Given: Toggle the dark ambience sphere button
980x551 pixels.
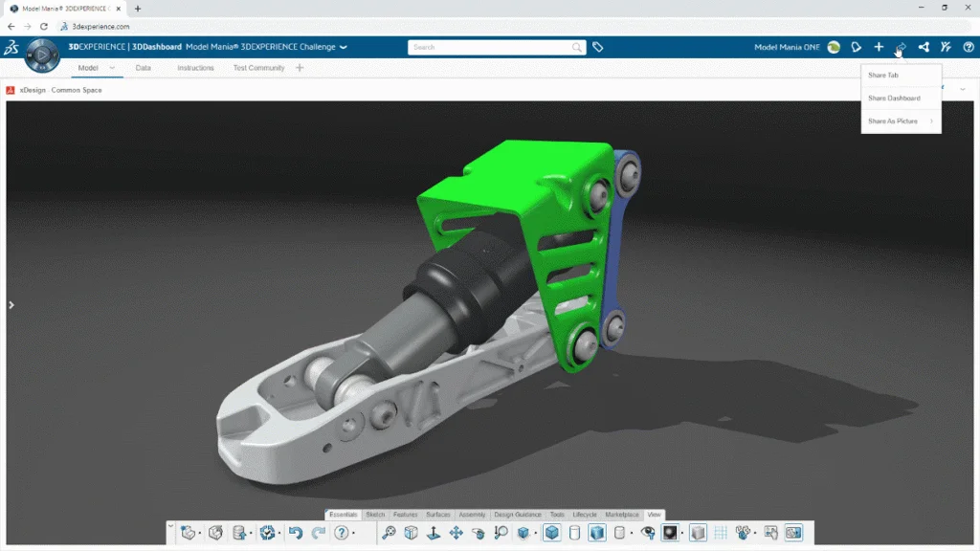Looking at the screenshot, I should pyautogui.click(x=671, y=533).
